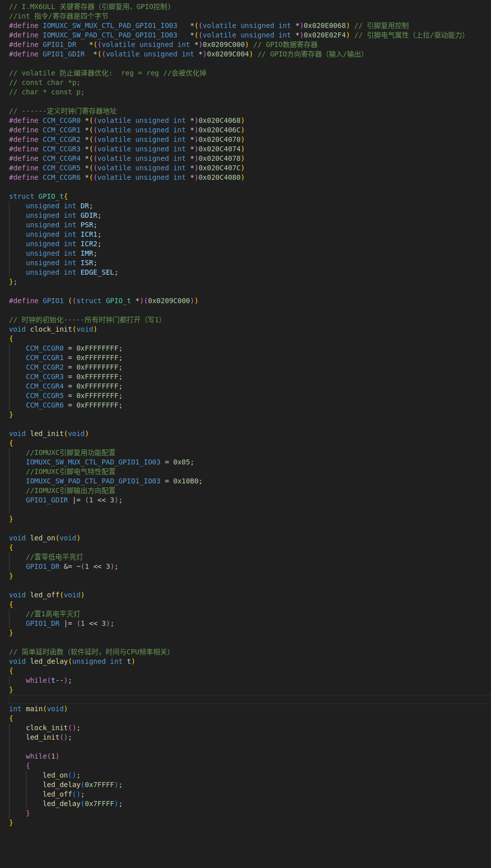Click the 'led_init();' call in main
The width and height of the screenshot is (491, 868).
point(49,737)
